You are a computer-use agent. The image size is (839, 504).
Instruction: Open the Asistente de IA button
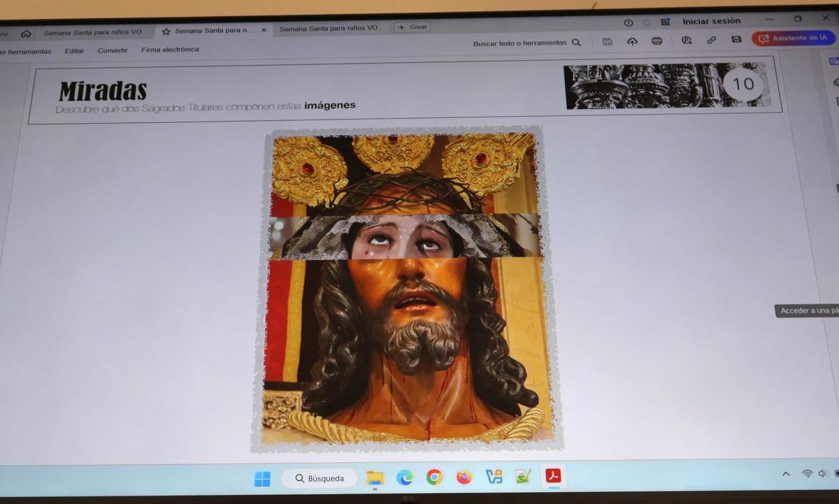click(x=794, y=38)
